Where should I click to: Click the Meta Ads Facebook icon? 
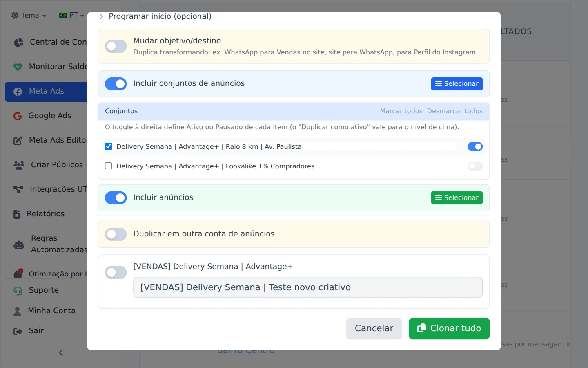point(18,92)
